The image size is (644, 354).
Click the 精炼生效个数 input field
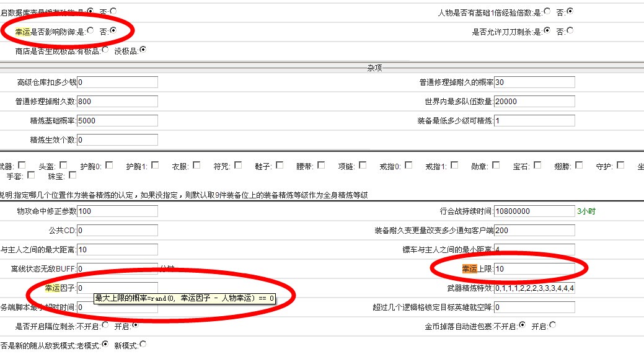coord(118,140)
